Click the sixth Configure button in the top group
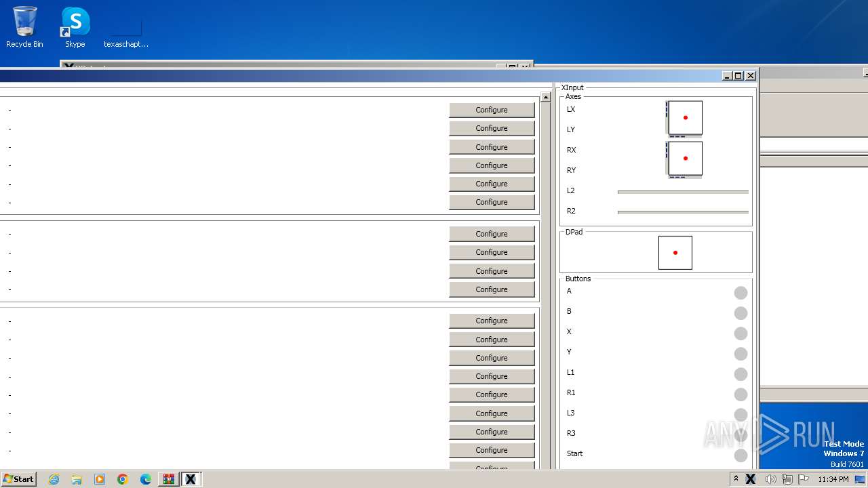 (x=492, y=202)
